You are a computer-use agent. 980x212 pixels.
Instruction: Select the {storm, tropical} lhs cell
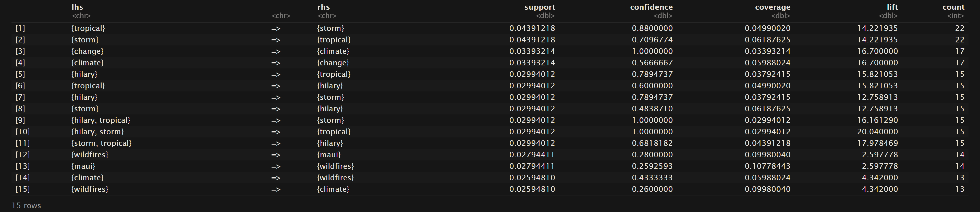(x=101, y=143)
